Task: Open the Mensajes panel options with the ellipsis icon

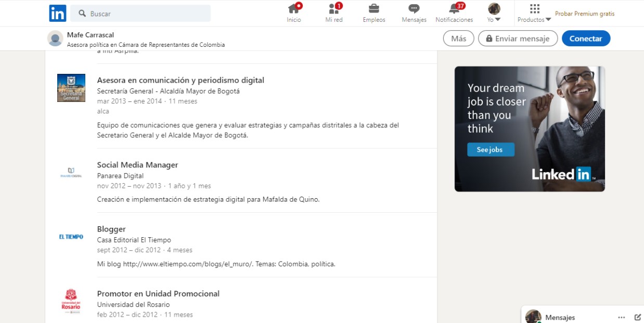Action: (x=621, y=317)
